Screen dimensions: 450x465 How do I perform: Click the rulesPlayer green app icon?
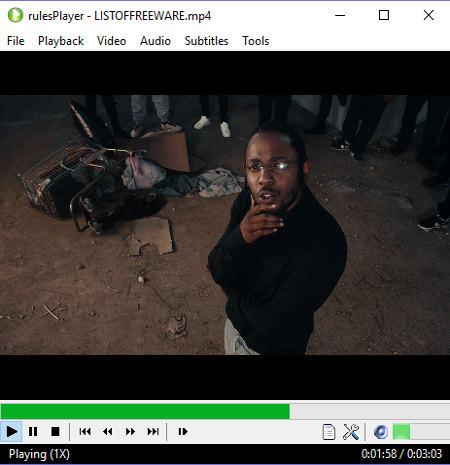click(15, 15)
